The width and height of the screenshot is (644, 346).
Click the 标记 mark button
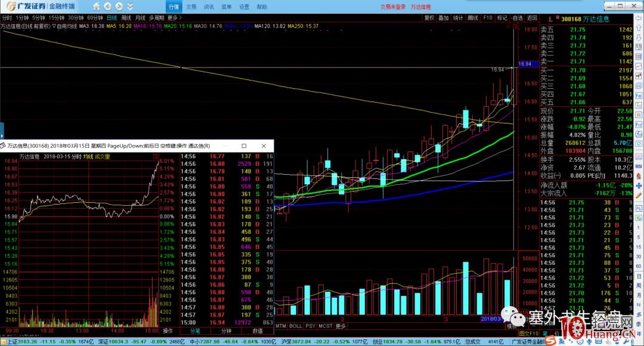502,18
